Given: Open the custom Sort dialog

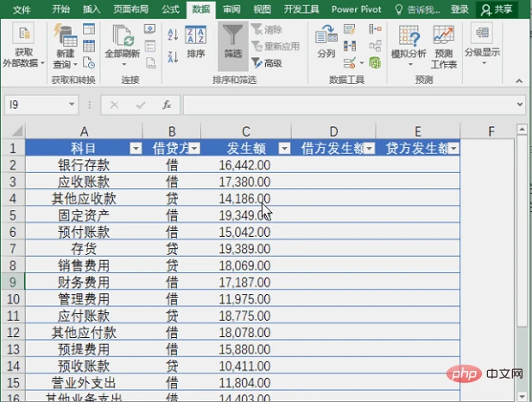Looking at the screenshot, I should tap(196, 41).
